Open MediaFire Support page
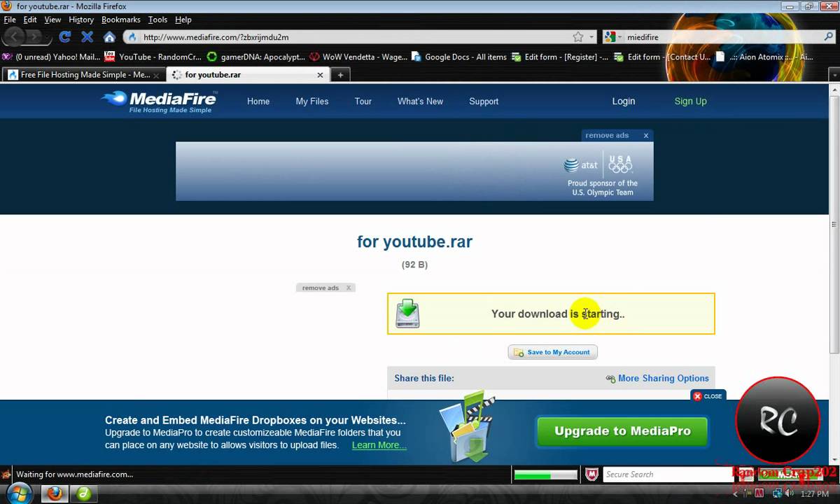The height and width of the screenshot is (504, 840). click(484, 101)
